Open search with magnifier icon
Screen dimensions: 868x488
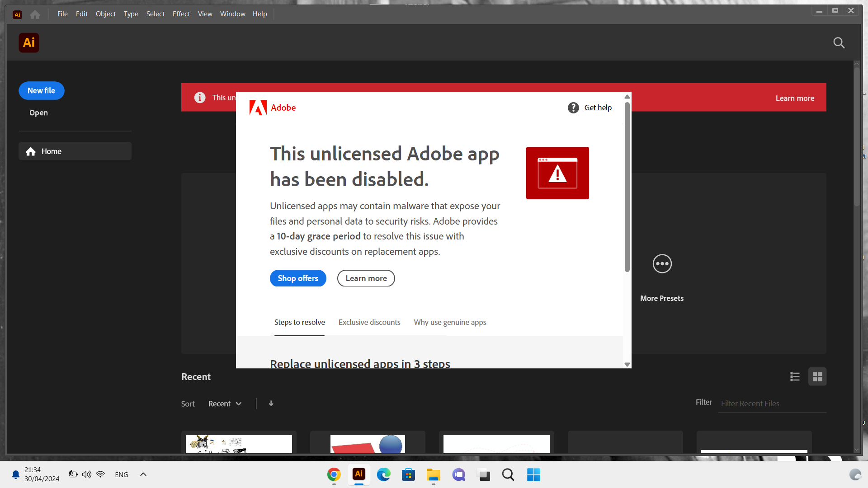pos(839,42)
